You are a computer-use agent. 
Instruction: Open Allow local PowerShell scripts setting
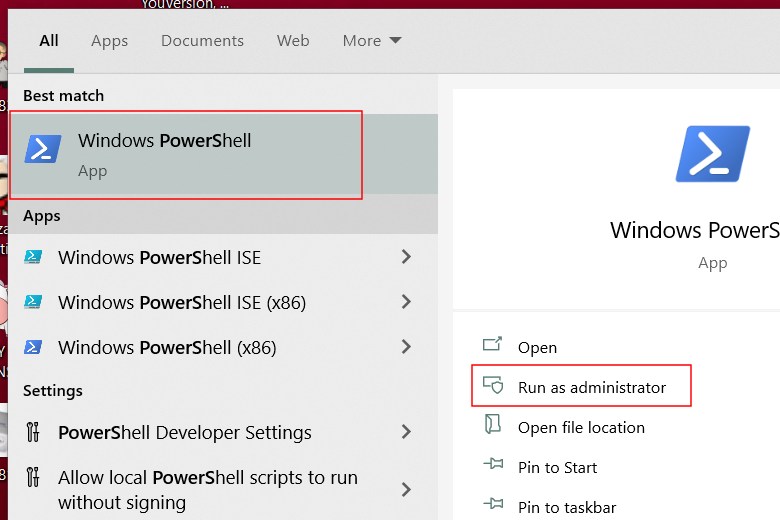click(x=207, y=489)
